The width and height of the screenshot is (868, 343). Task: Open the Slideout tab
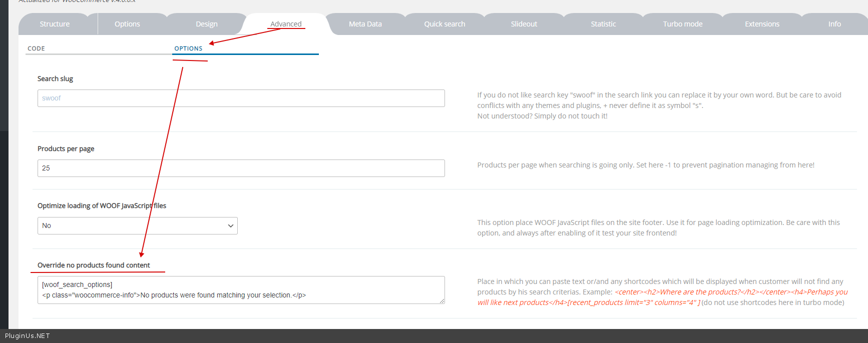tap(524, 24)
